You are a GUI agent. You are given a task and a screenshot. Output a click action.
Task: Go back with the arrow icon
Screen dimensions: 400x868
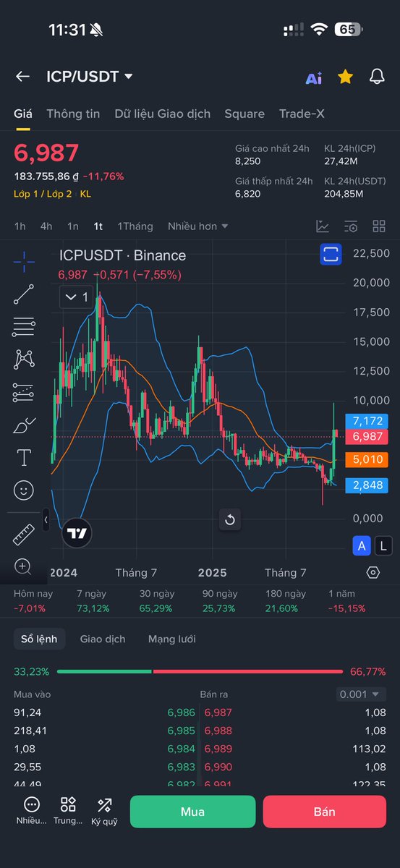click(22, 77)
